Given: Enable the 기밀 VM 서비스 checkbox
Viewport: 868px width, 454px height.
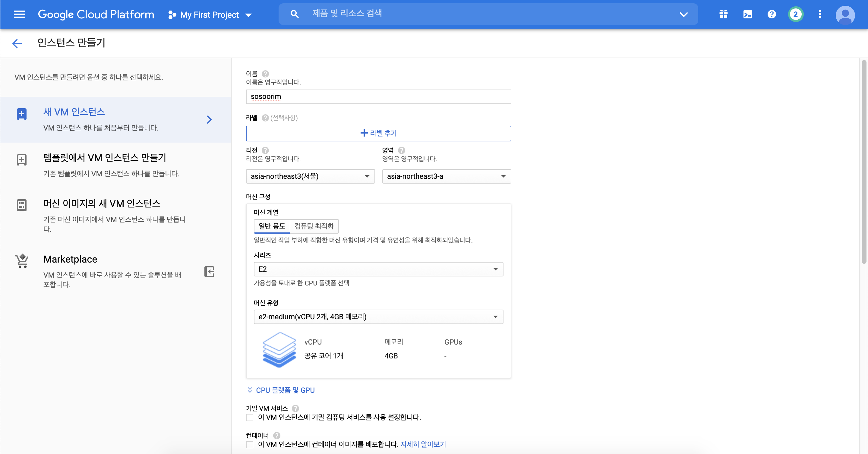Looking at the screenshot, I should tap(250, 418).
